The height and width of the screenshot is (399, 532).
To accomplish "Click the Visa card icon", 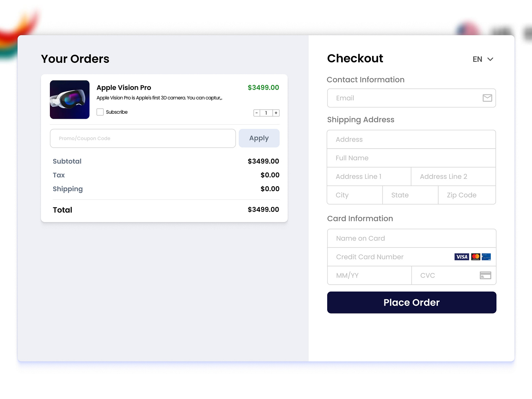I will pyautogui.click(x=462, y=257).
